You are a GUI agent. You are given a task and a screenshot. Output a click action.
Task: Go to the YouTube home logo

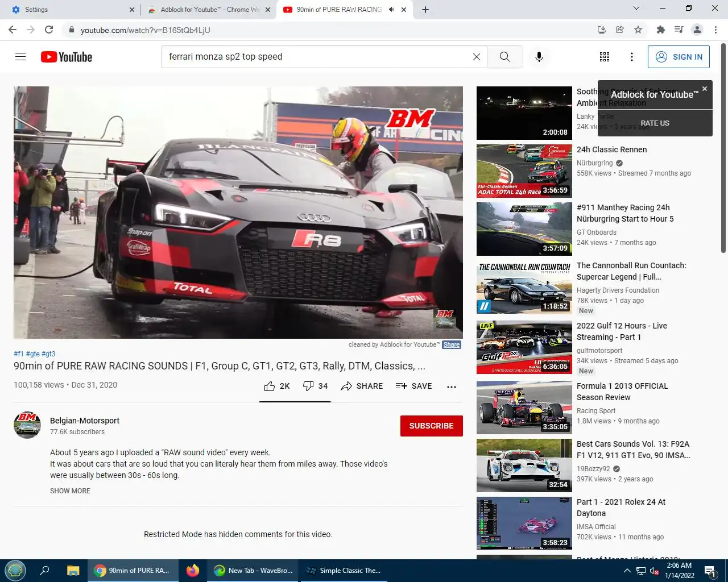click(67, 57)
